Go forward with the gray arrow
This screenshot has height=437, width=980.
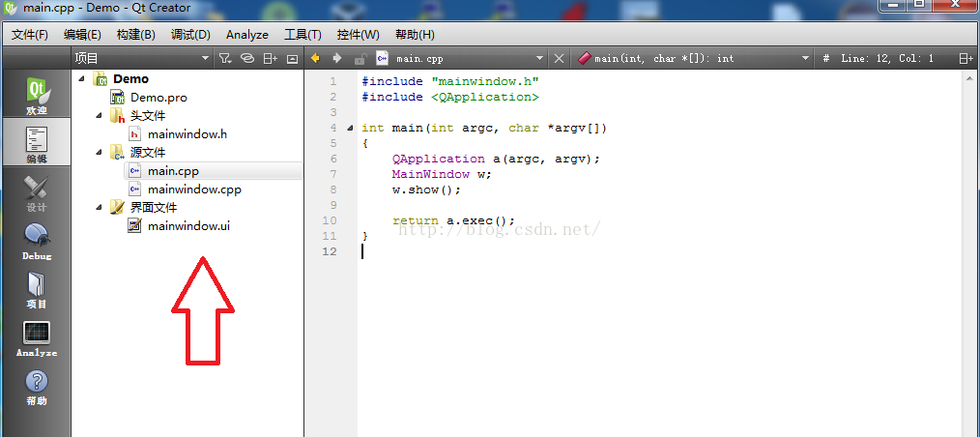coord(337,58)
